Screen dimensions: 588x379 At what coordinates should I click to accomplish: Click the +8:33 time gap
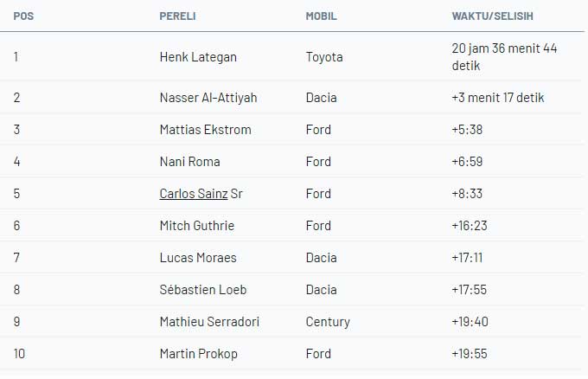click(465, 194)
